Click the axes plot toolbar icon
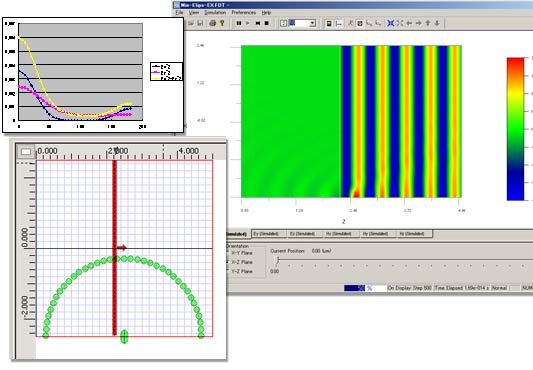The height and width of the screenshot is (370, 533). [x=339, y=23]
